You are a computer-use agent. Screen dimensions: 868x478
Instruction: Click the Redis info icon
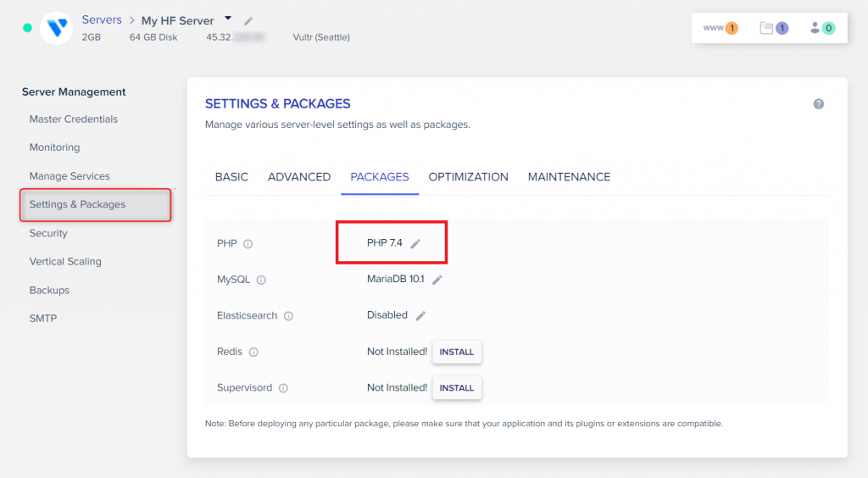253,353
